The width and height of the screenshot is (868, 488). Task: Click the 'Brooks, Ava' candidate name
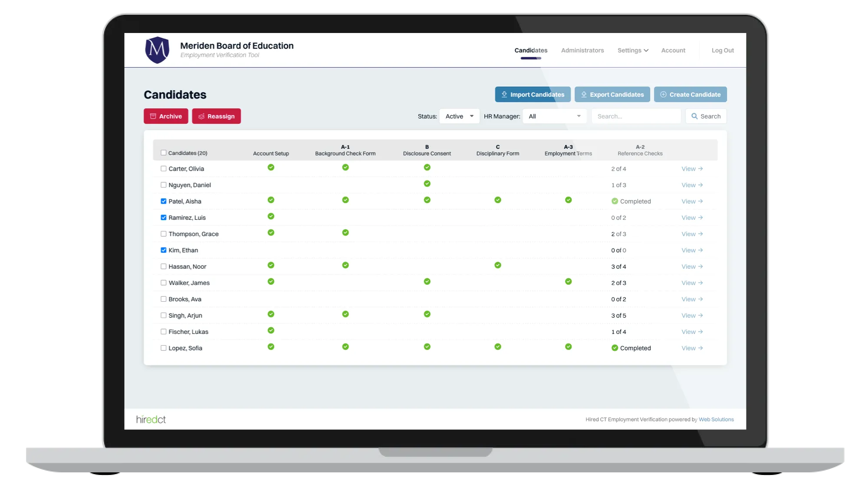point(185,299)
